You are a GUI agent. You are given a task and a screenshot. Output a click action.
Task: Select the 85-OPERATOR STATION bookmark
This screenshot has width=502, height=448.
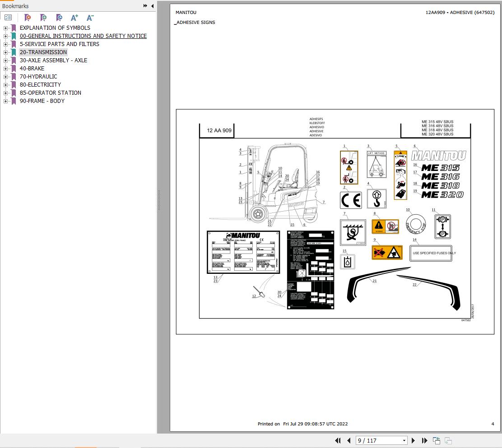tap(51, 93)
